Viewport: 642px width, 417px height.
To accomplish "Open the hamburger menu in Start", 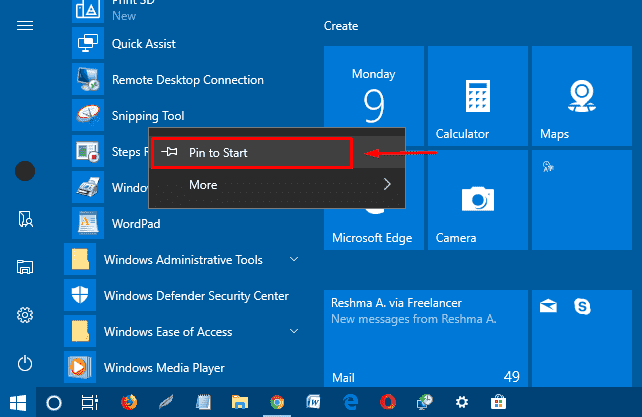I will [25, 26].
